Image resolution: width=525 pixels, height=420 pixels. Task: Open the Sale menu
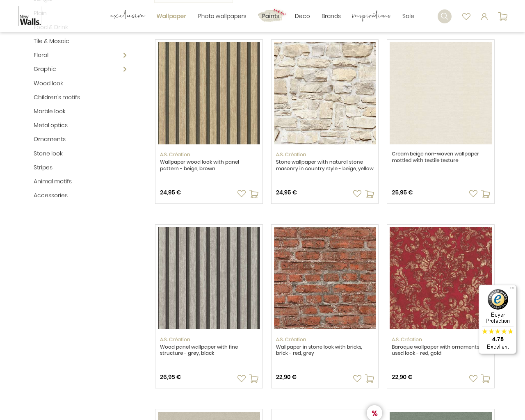[408, 16]
